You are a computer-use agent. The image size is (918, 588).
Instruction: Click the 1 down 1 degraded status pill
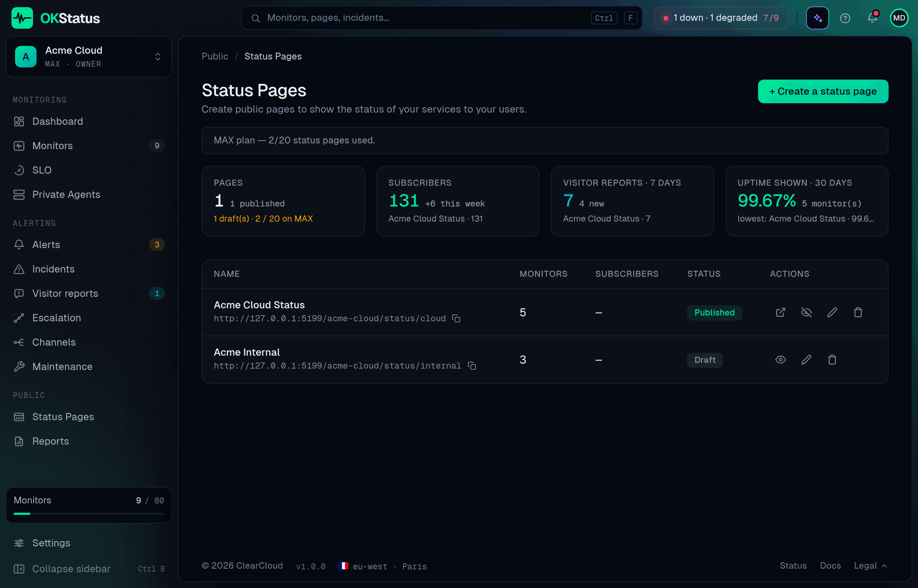(x=720, y=18)
